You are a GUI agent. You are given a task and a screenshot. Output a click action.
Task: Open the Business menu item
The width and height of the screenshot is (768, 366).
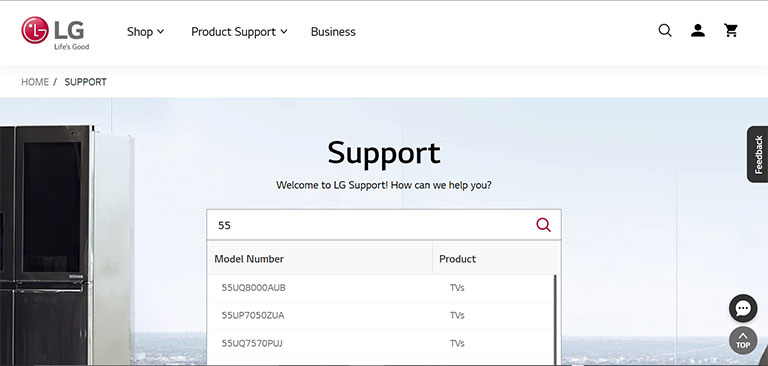coord(333,32)
